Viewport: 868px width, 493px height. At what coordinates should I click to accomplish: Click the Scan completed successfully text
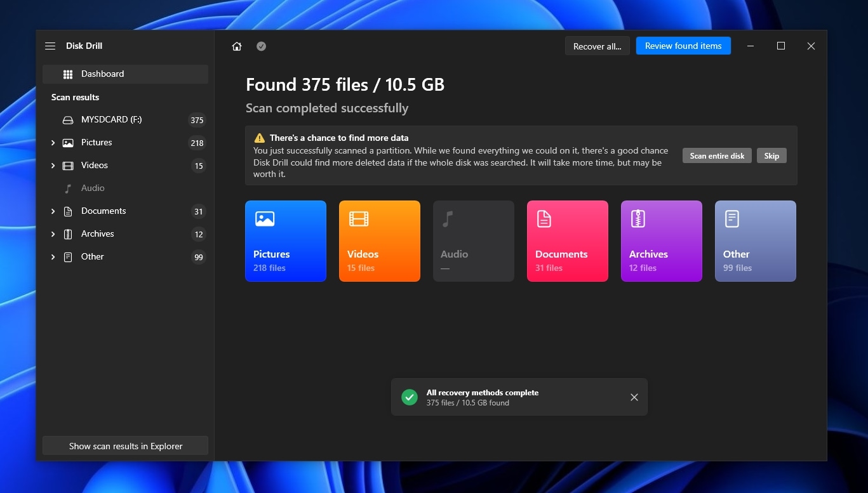click(x=327, y=108)
